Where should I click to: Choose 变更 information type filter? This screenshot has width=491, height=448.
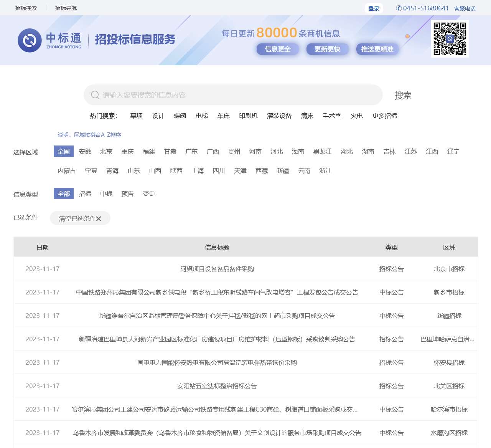149,194
